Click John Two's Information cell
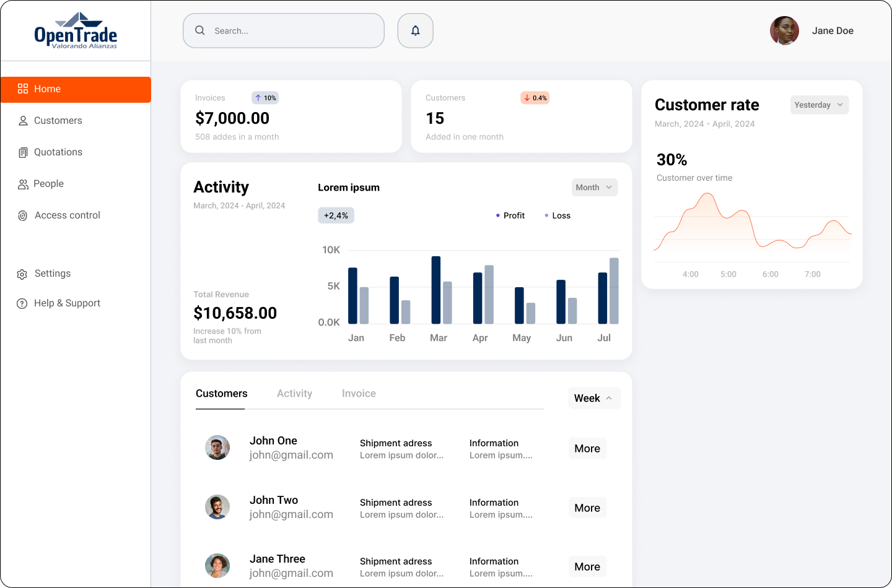 coord(501,508)
